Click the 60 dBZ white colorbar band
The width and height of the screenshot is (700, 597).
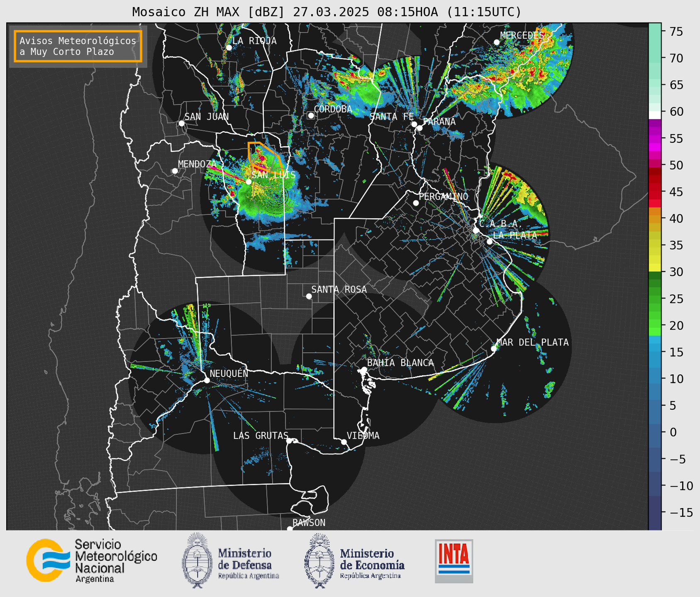coord(655,115)
